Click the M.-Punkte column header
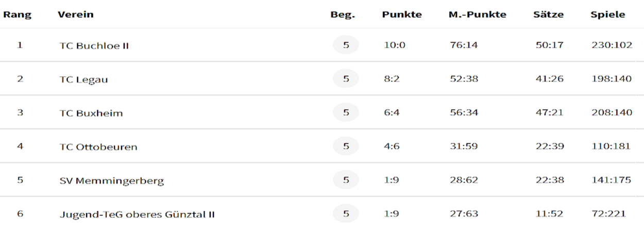 478,15
